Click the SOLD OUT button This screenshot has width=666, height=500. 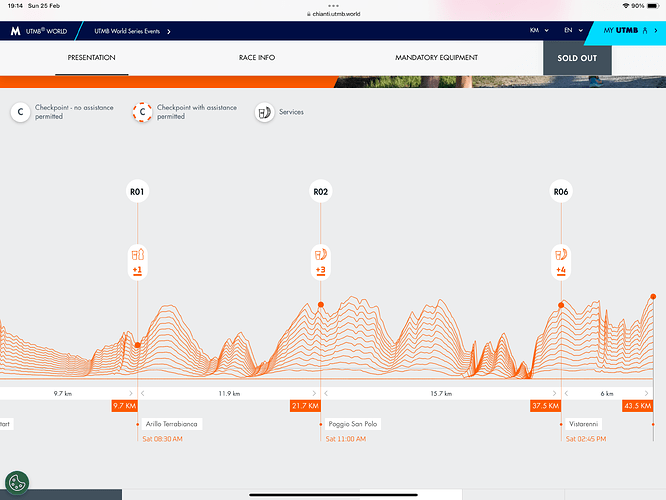(577, 58)
